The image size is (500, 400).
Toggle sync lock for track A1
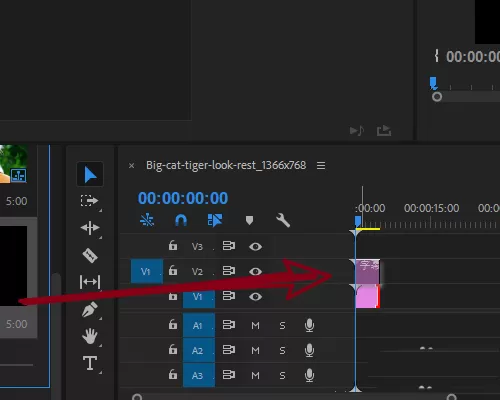point(229,325)
